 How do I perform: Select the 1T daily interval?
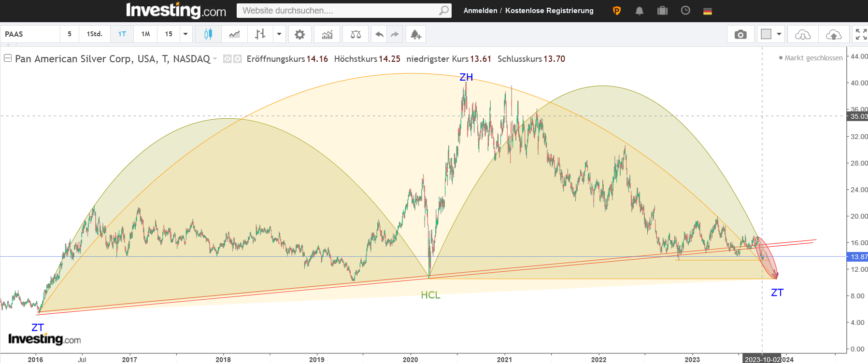[122, 34]
